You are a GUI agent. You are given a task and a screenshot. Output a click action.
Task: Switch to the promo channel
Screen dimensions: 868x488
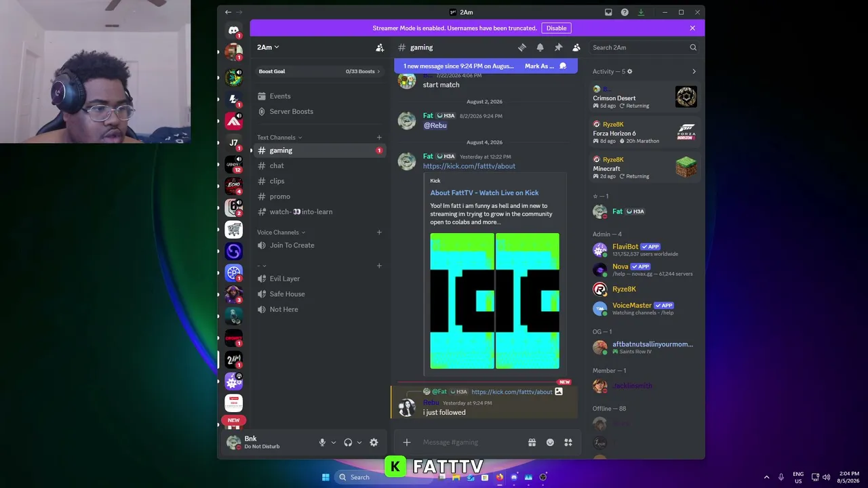click(319, 197)
